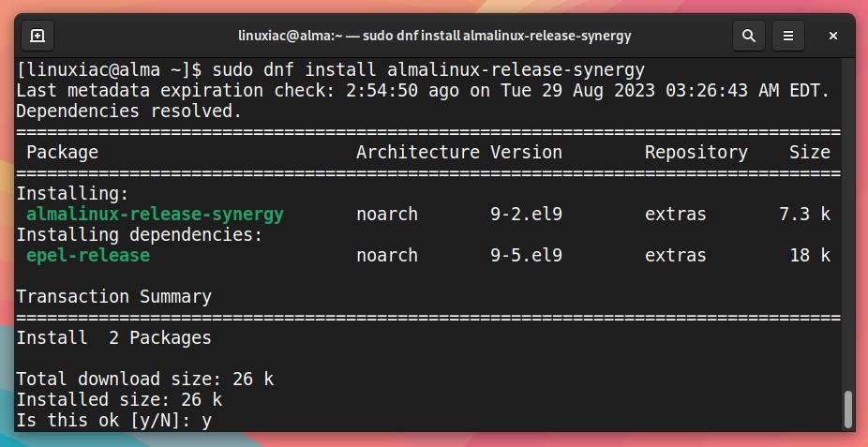Click the 'Total download size' line
This screenshot has height=447, width=868.
[144, 379]
